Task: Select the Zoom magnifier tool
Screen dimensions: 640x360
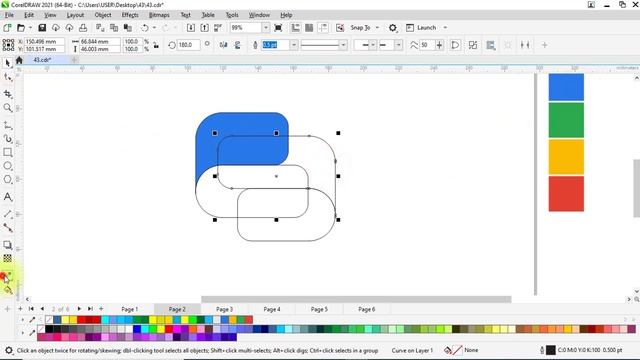Action: (x=7, y=108)
